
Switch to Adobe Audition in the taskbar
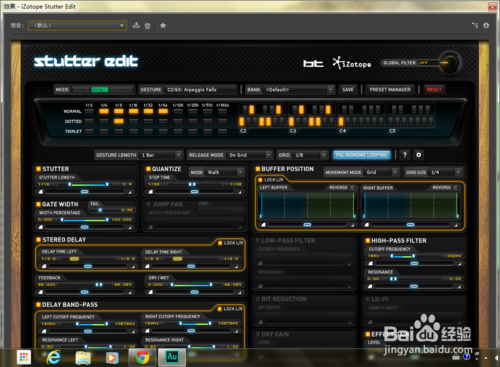pos(172,357)
